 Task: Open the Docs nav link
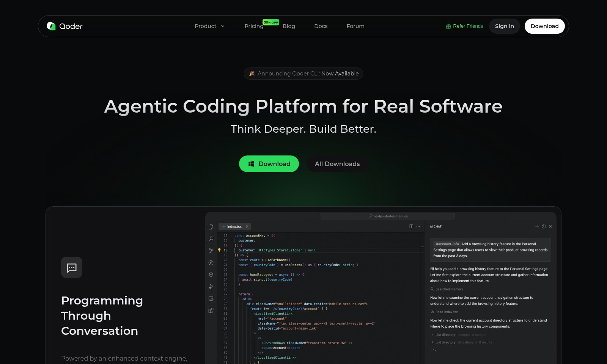click(x=321, y=26)
